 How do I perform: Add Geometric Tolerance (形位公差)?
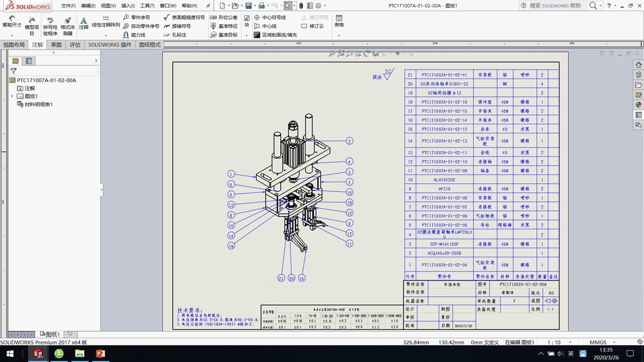[x=223, y=17]
